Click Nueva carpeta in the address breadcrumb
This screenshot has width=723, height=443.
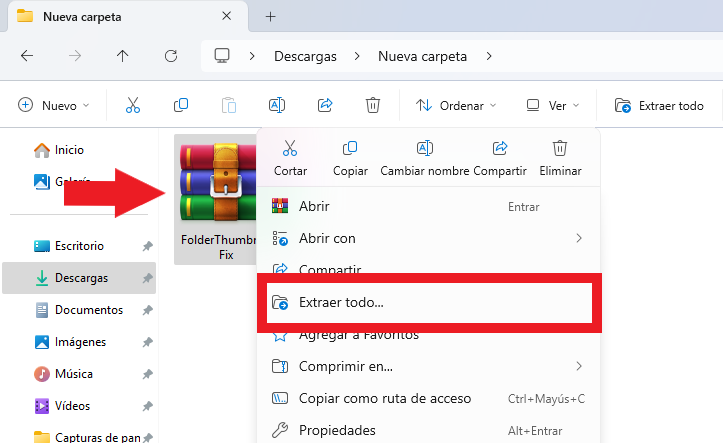422,56
